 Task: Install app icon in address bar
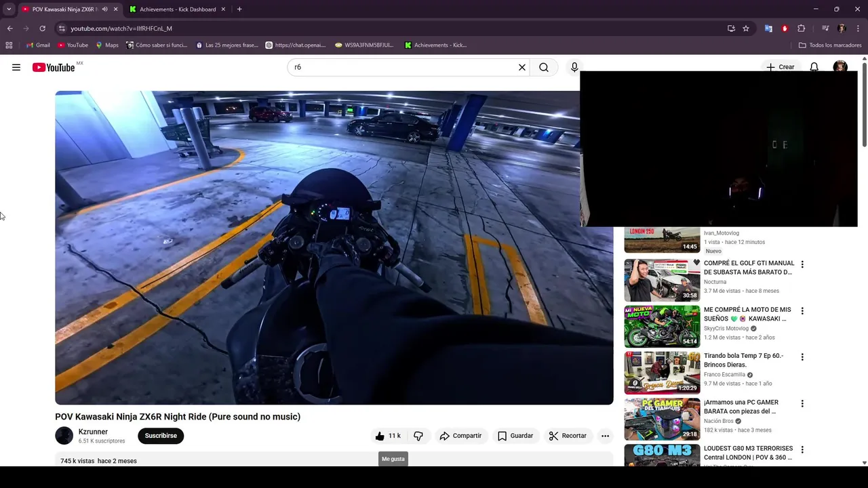(731, 28)
